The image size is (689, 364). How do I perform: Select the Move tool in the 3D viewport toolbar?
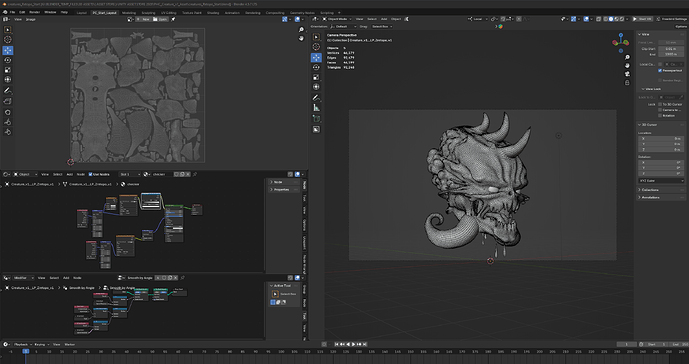click(x=316, y=57)
